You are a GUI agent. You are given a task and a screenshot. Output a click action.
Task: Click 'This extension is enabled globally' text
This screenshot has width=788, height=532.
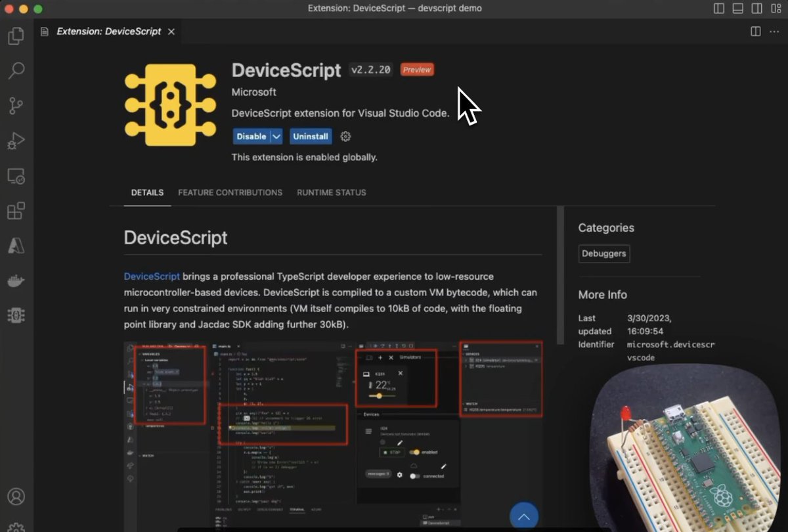pos(305,158)
